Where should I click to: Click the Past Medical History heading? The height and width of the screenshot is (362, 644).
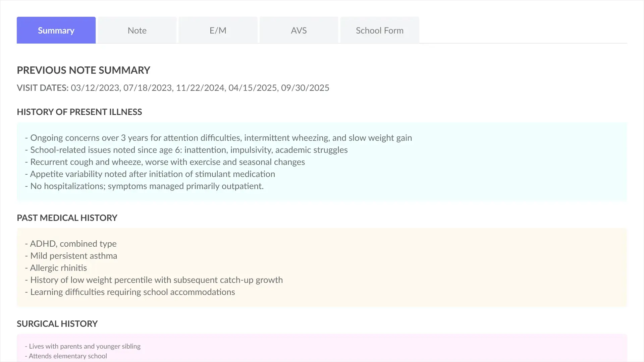pyautogui.click(x=67, y=218)
